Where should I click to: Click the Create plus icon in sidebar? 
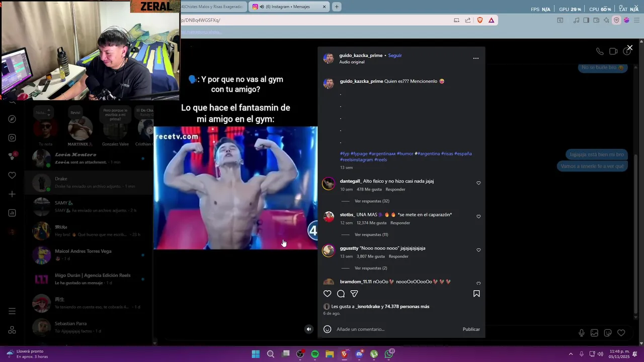point(12,194)
